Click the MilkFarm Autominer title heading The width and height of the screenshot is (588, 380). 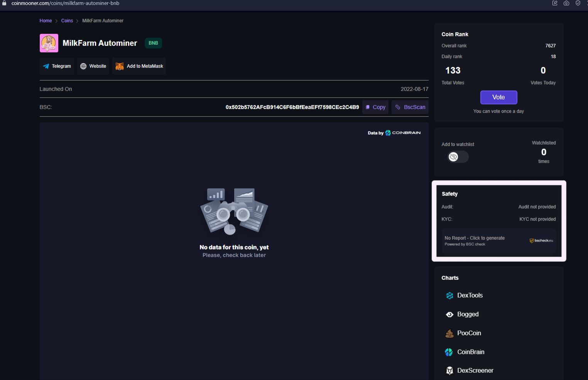point(100,43)
